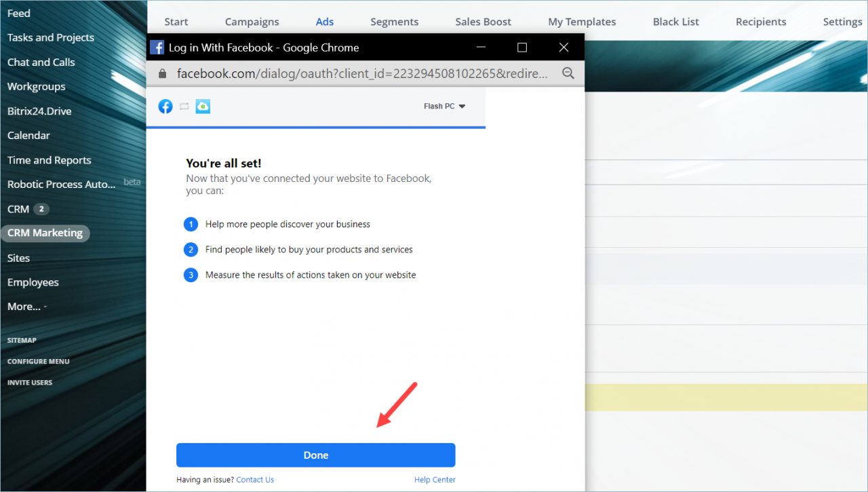
Task: Open Time and Reports
Action: click(50, 160)
